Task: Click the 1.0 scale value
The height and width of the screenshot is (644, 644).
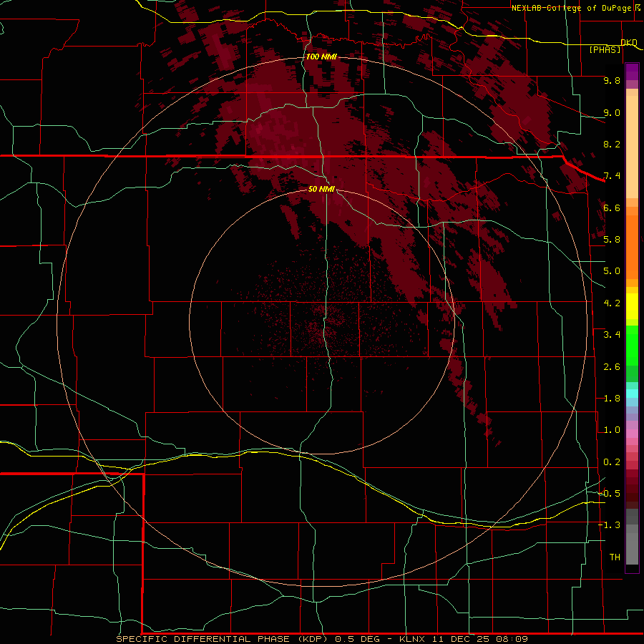Action: (x=612, y=430)
